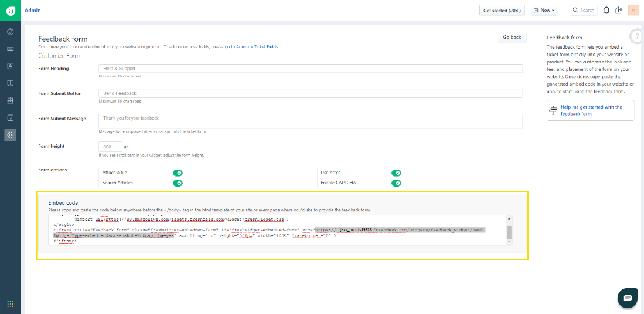Toggle the Attach a file switch
The image size is (644, 314).
(178, 173)
